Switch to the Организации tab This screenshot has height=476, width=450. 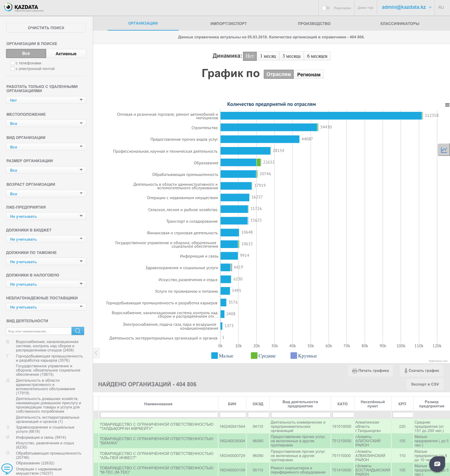tap(143, 23)
